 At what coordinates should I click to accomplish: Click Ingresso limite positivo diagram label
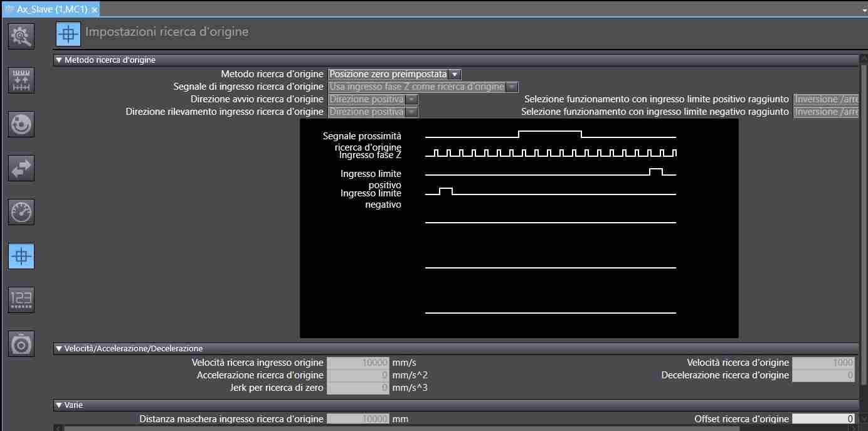[371, 179]
